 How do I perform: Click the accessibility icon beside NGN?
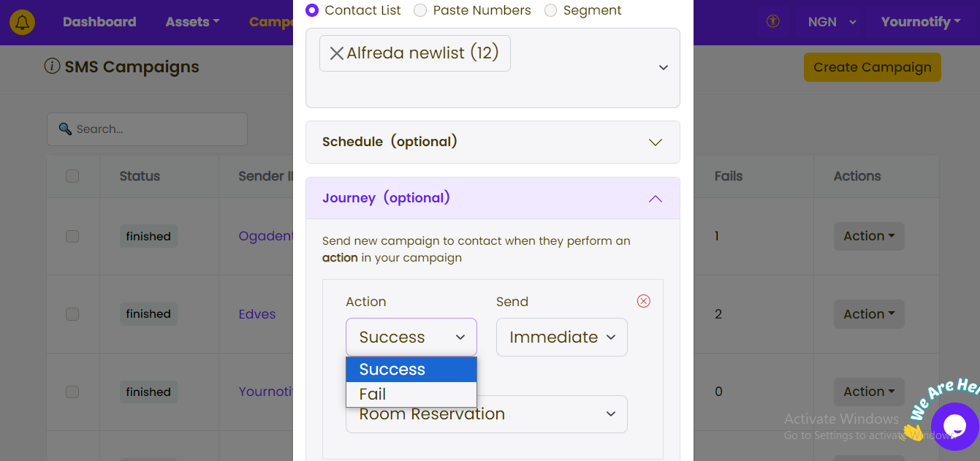(772, 22)
